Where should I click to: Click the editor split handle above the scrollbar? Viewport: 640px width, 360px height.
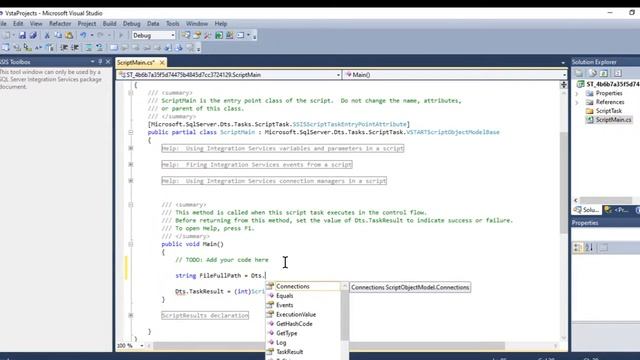564,84
